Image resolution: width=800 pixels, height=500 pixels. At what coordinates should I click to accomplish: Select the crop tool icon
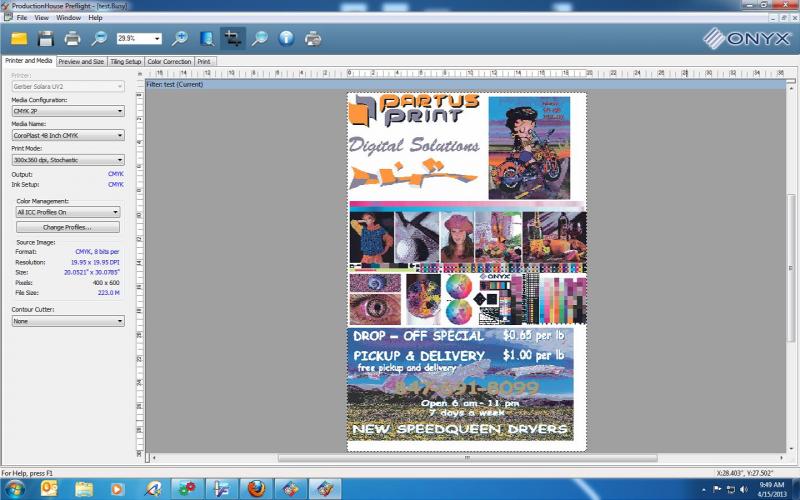tap(233, 38)
